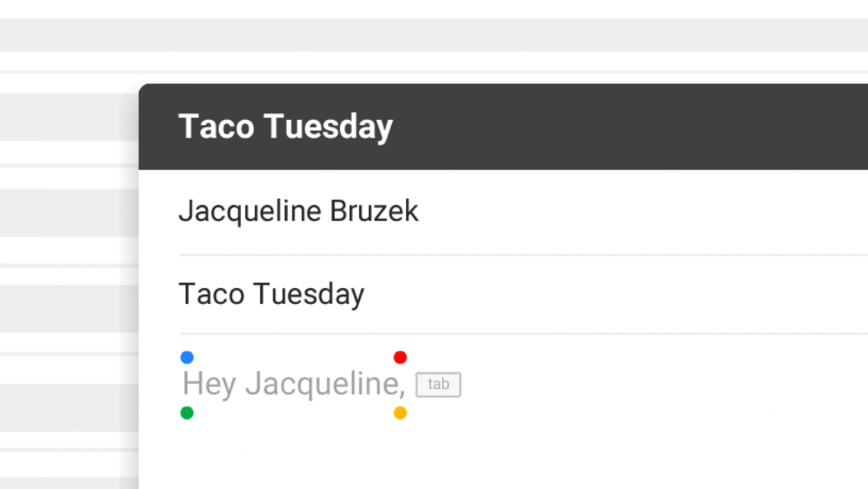Click empty subject field space after Tuesday
Viewport: 868px width, 489px height.
[x=611, y=294]
